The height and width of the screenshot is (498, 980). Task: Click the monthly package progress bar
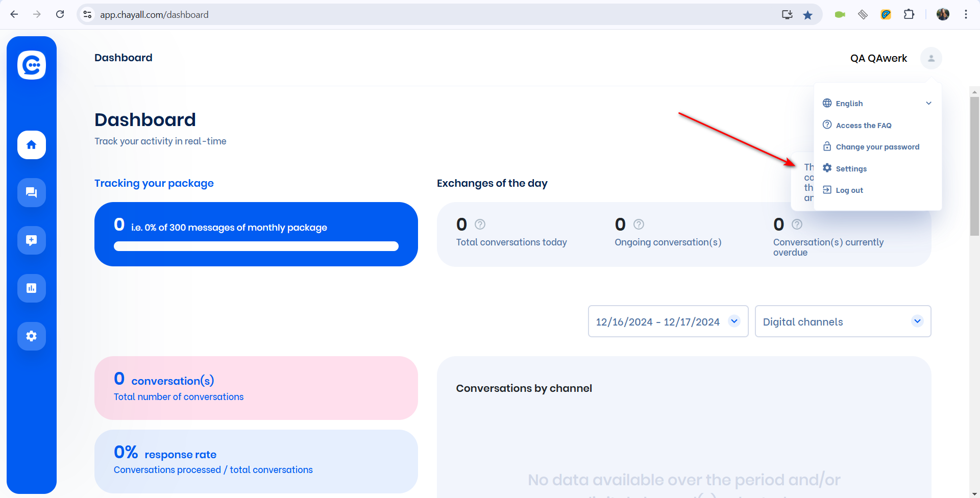coord(256,246)
